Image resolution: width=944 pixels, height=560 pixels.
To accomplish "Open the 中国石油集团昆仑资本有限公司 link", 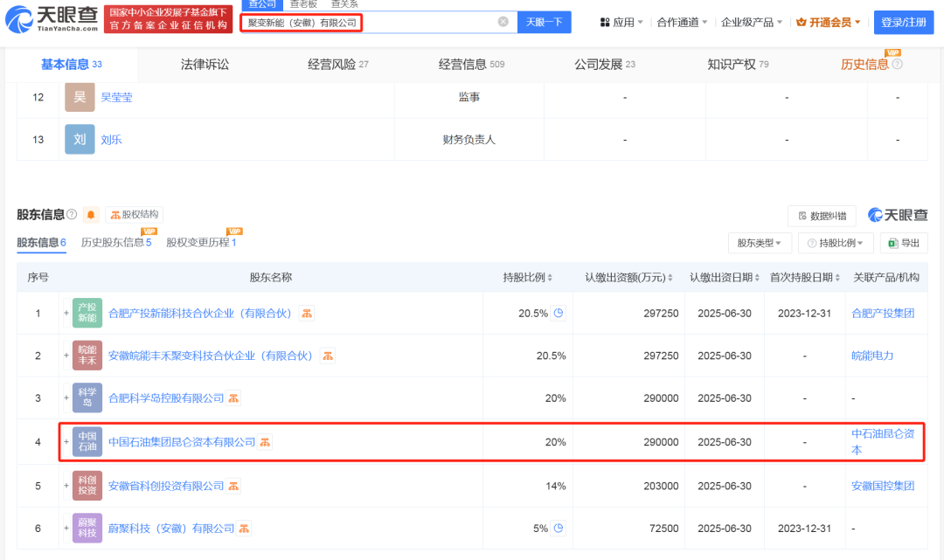I will [182, 442].
